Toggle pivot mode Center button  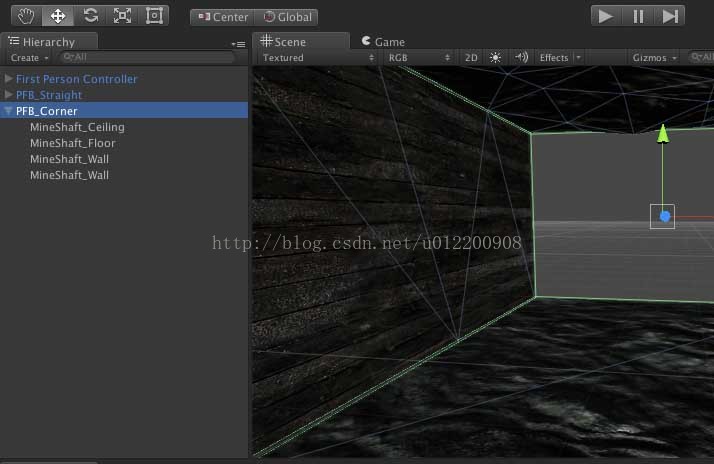point(223,17)
